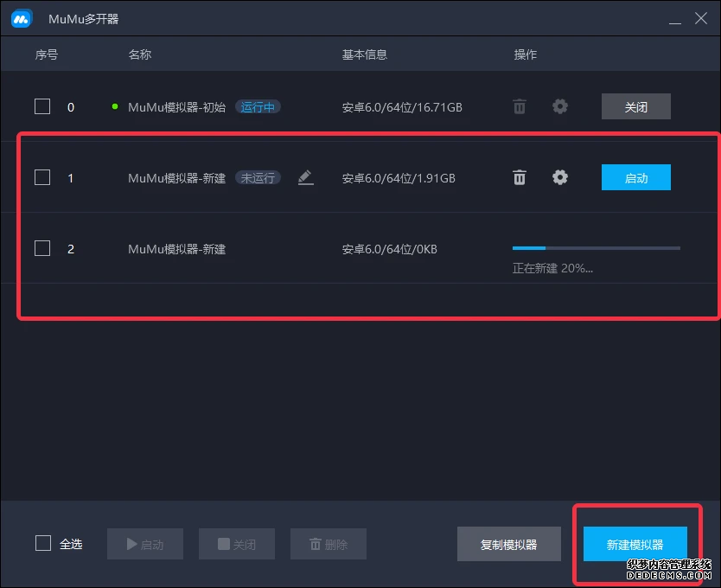Click 关闭 button for emulator 0

[636, 106]
